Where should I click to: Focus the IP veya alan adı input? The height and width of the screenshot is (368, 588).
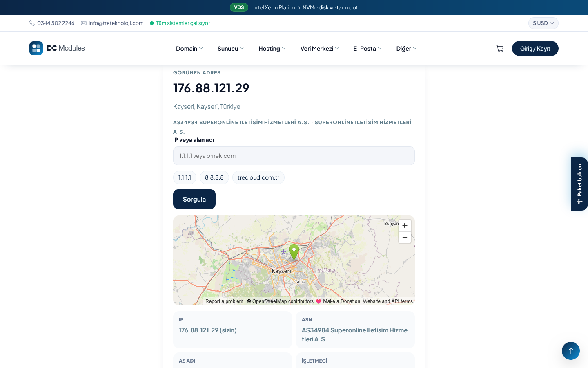(294, 156)
